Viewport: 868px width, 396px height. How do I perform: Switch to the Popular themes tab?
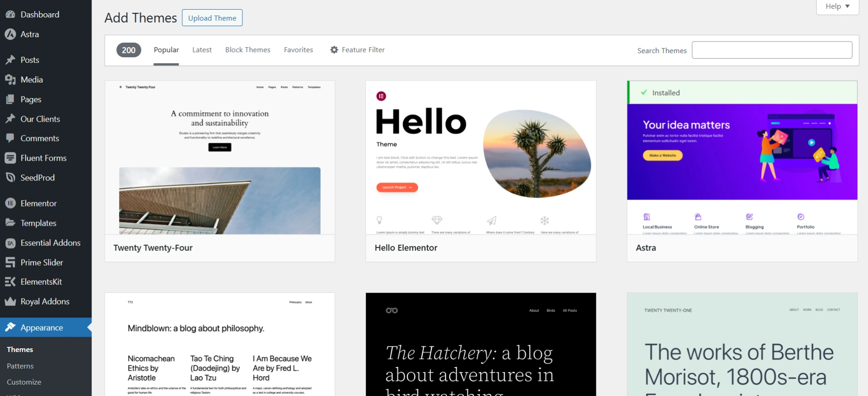166,50
